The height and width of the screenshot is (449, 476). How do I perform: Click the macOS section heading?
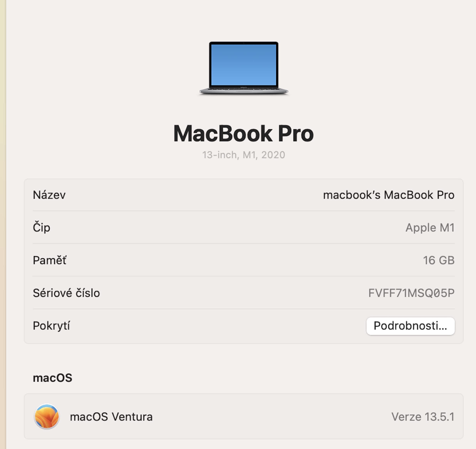pos(52,378)
